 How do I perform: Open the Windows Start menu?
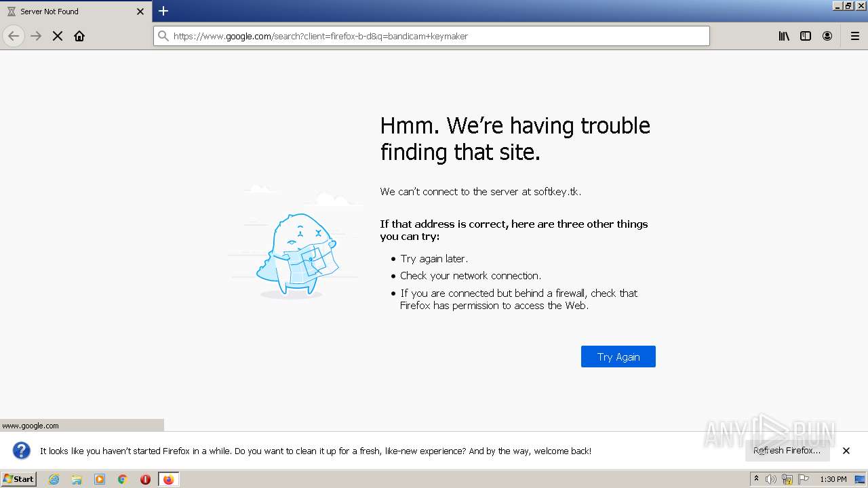(x=19, y=479)
